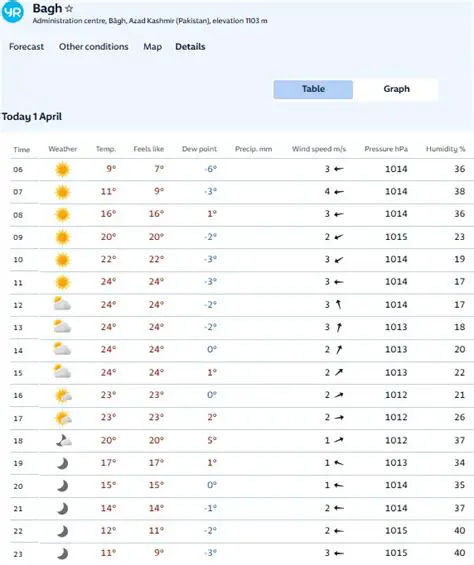Click the moon icon at 20

pyautogui.click(x=62, y=486)
